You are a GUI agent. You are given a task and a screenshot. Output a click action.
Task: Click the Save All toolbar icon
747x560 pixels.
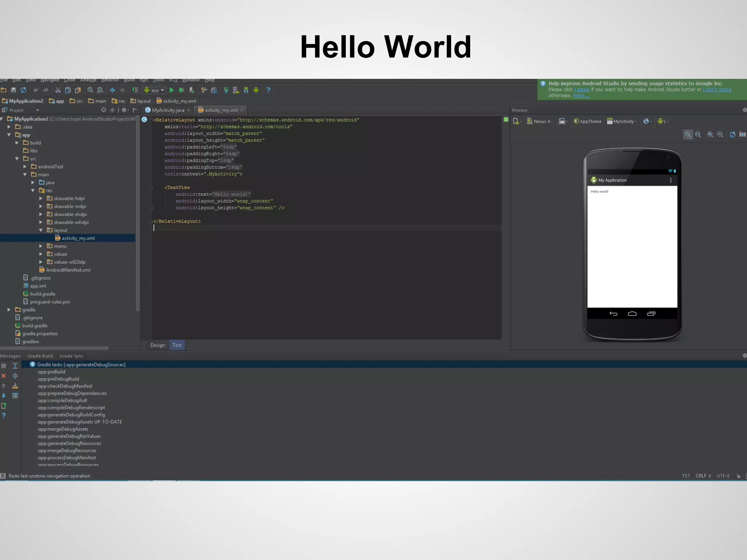pos(13,90)
